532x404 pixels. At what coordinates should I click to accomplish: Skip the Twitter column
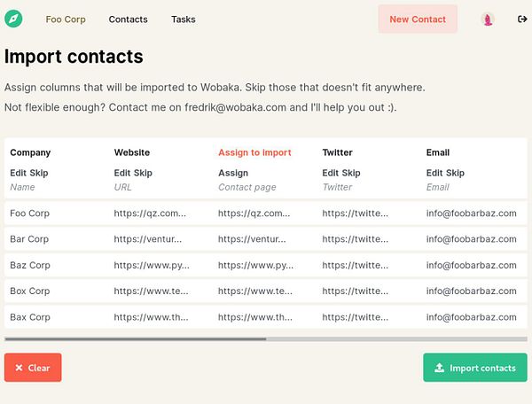coord(352,173)
